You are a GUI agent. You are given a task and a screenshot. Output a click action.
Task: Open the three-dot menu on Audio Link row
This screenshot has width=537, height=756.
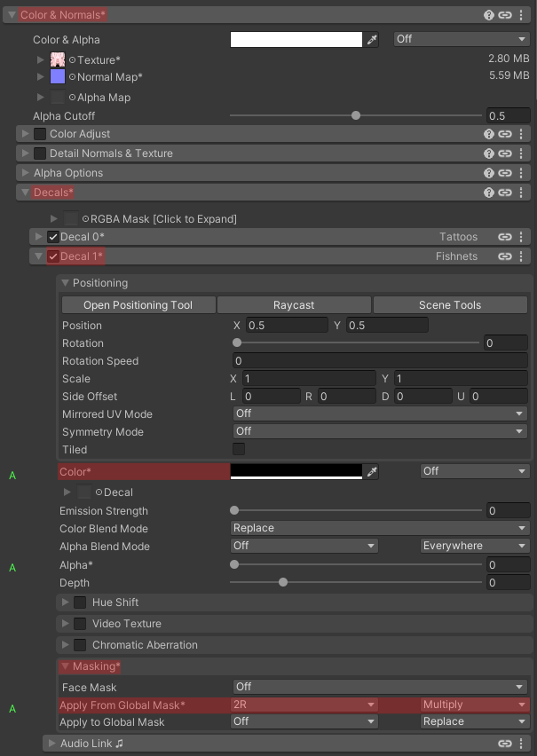coord(521,744)
